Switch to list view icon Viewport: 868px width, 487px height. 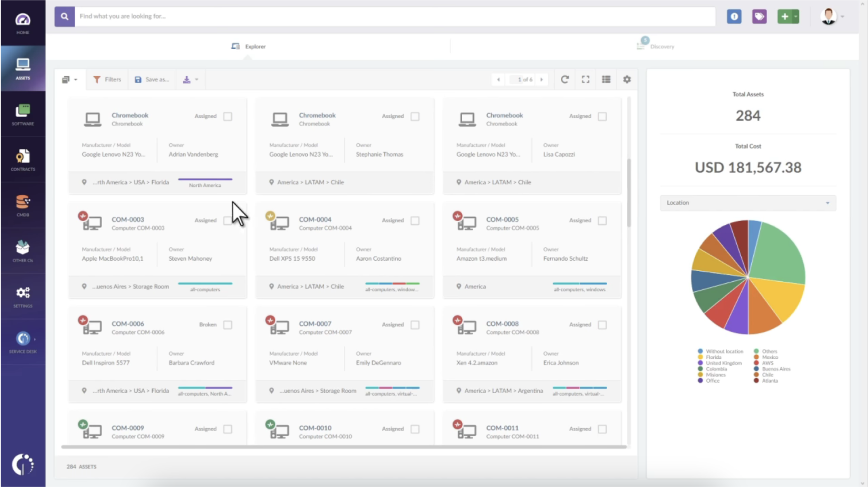tap(606, 79)
